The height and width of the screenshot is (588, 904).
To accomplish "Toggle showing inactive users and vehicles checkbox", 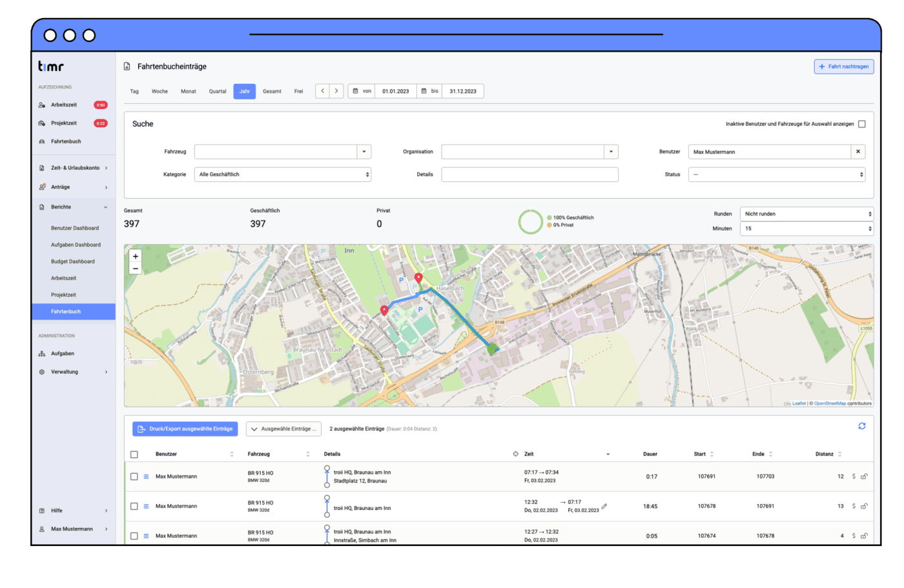I will tap(862, 124).
